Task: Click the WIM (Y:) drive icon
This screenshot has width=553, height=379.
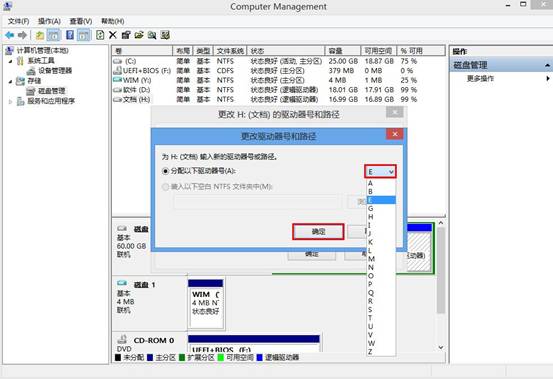Action: coord(117,80)
